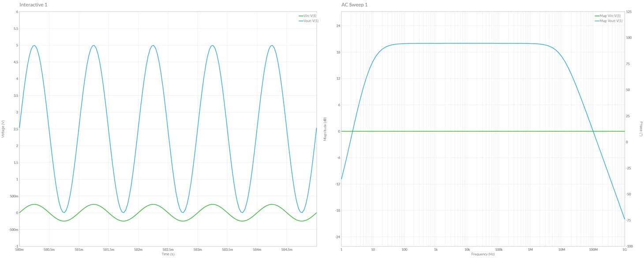The width and height of the screenshot is (644, 258).
Task: Click the blue line swatch beside Mag: Vout: V(1)
Action: tap(597, 21)
